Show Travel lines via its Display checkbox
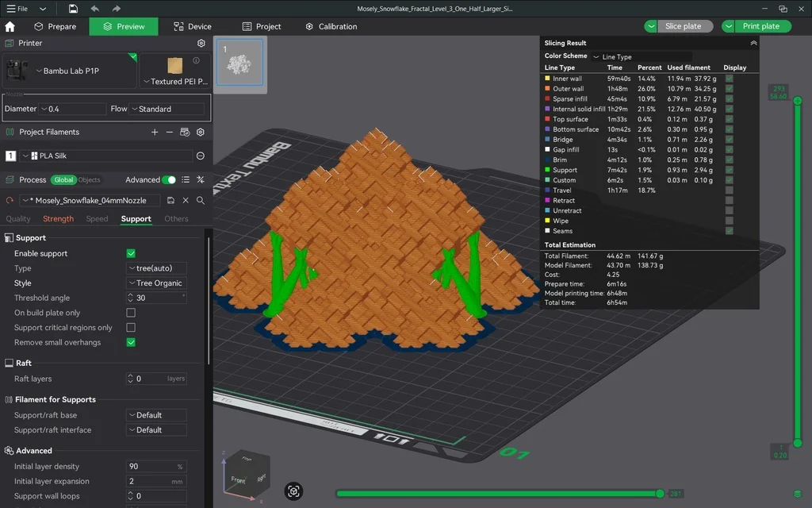The image size is (812, 508). [x=729, y=190]
